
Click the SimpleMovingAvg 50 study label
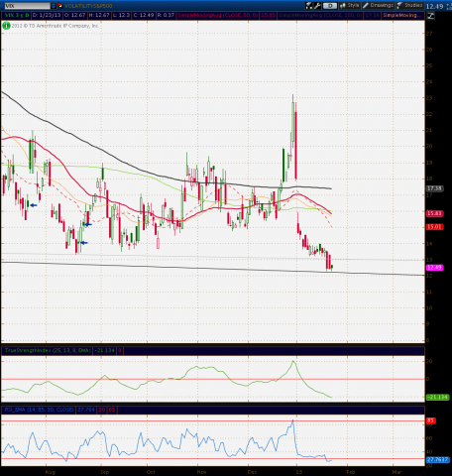coord(218,15)
